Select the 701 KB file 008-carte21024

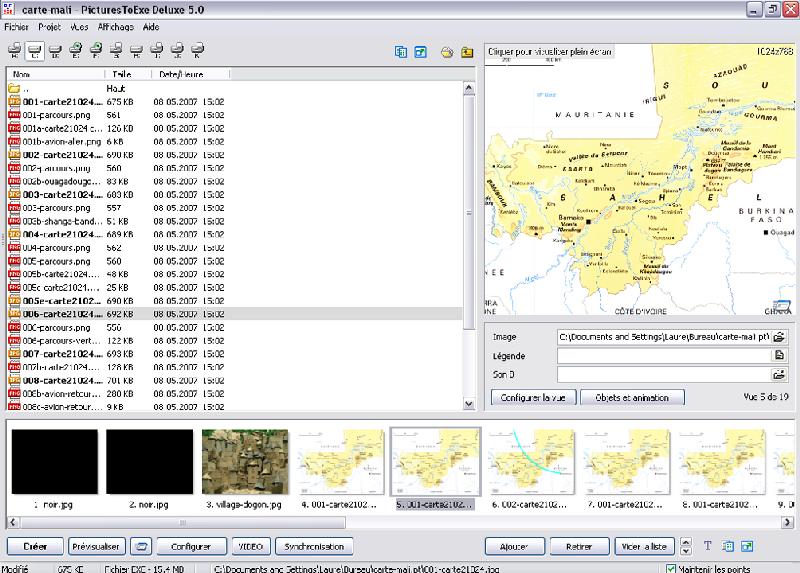click(235, 380)
